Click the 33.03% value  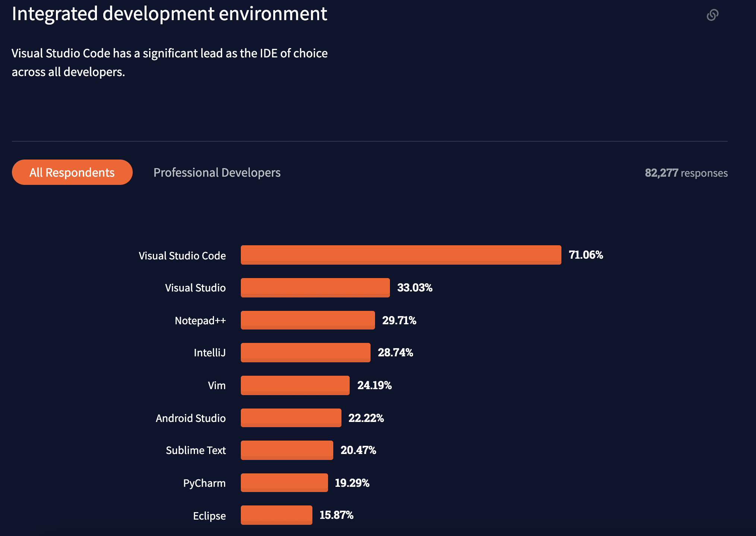coord(415,288)
